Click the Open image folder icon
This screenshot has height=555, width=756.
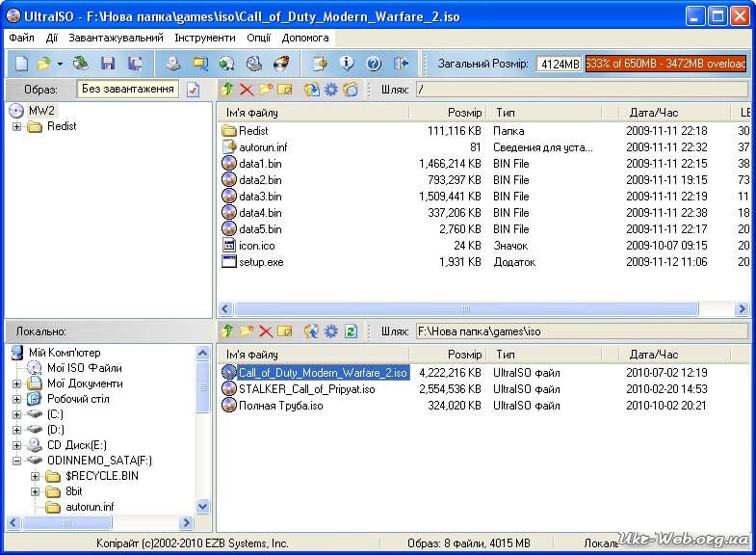click(x=44, y=64)
